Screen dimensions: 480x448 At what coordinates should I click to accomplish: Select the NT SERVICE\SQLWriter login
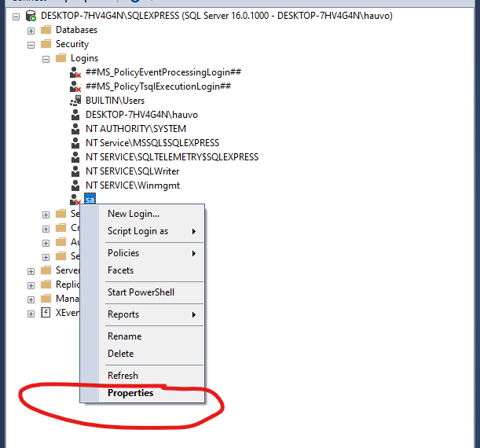[x=132, y=171]
